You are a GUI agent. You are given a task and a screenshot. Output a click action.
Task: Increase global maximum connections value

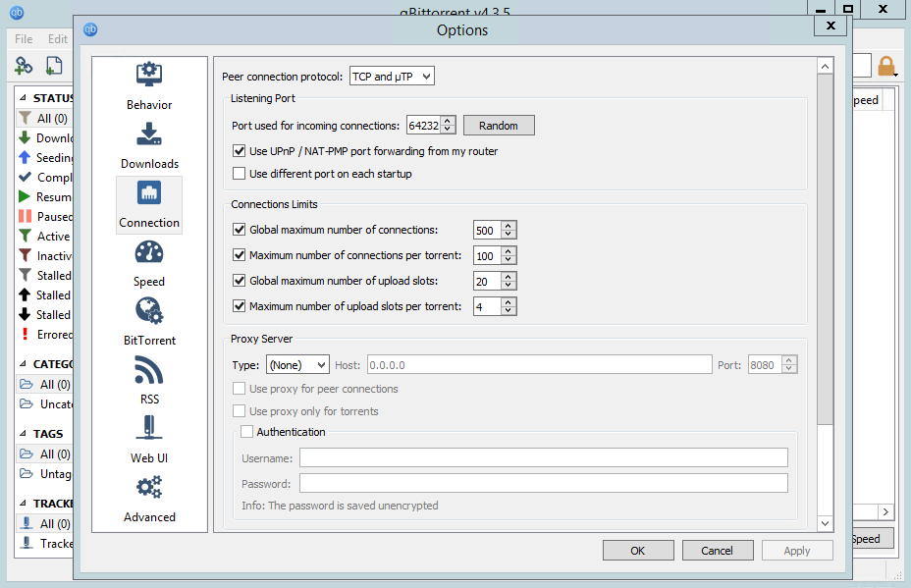(509, 226)
